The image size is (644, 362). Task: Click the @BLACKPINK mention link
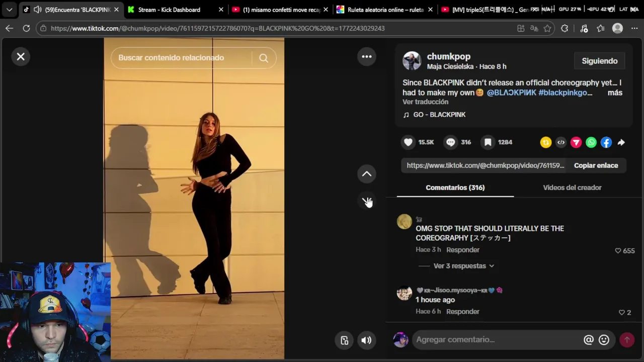511,93
